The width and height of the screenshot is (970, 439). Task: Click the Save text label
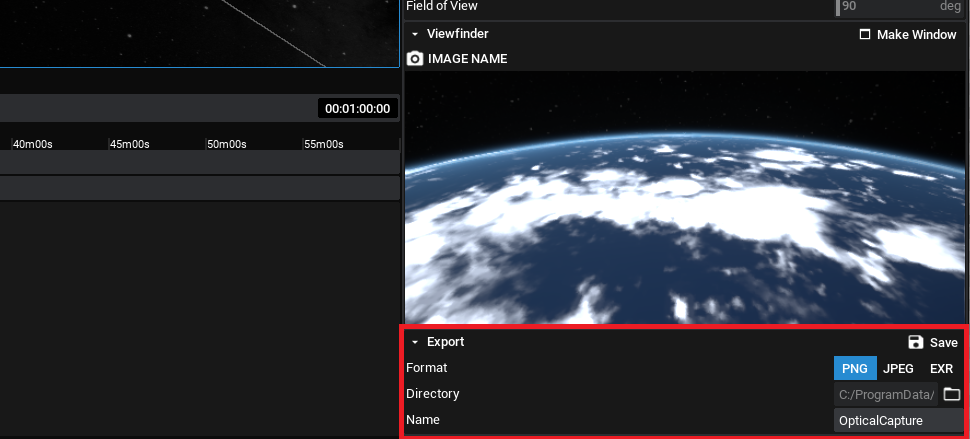(x=943, y=342)
